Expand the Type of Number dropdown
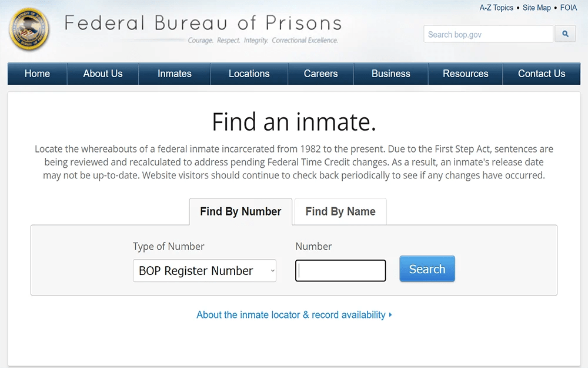Image resolution: width=588 pixels, height=368 pixels. point(205,270)
